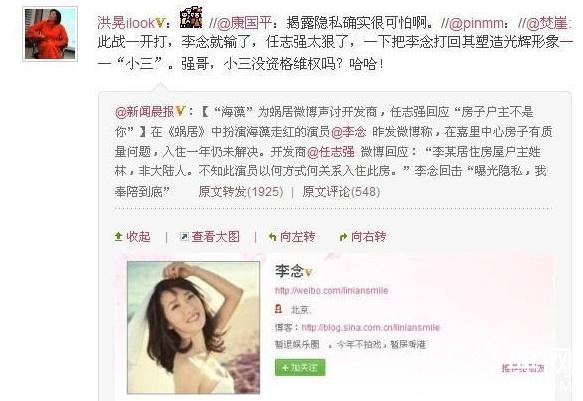Click the verified V badge next to 李念
The width and height of the screenshot is (583, 401).
pos(309,272)
